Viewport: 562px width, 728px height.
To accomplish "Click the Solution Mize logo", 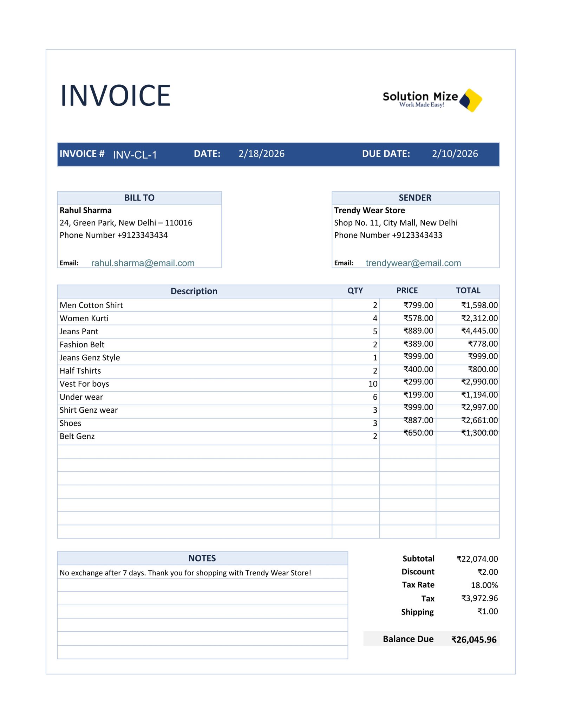I will coord(432,100).
